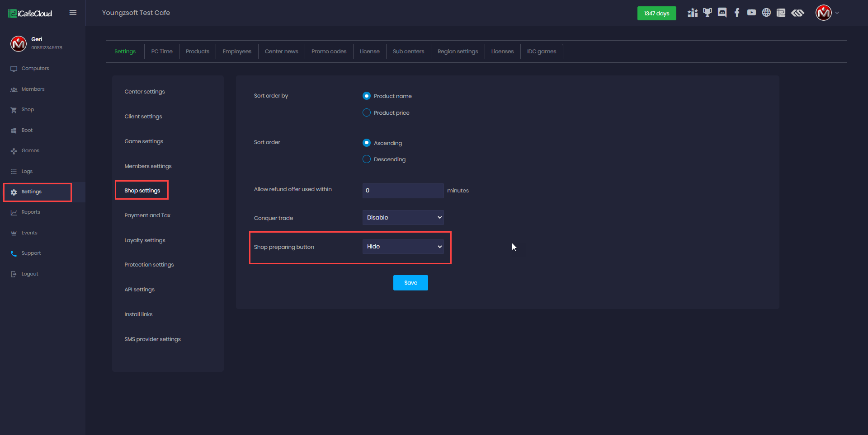Open the Conquer trade dropdown
The image size is (868, 435).
coord(403,217)
